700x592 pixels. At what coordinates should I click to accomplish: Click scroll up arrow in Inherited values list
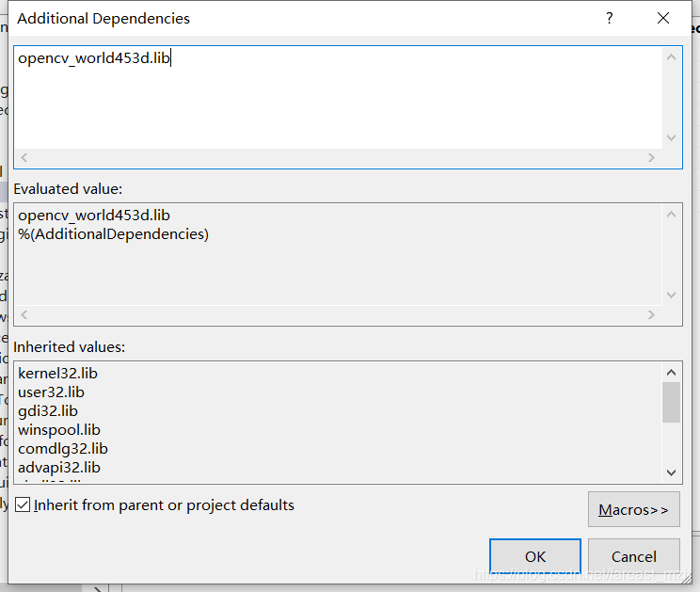tap(671, 373)
